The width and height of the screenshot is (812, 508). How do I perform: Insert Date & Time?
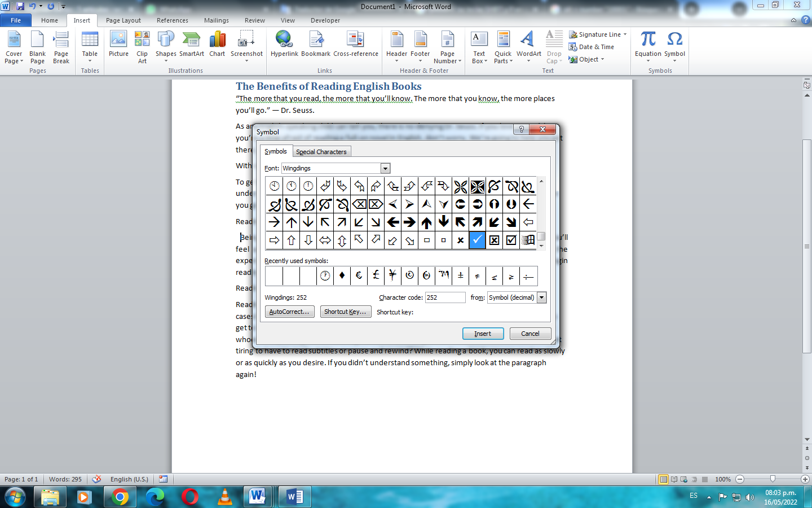click(x=592, y=47)
